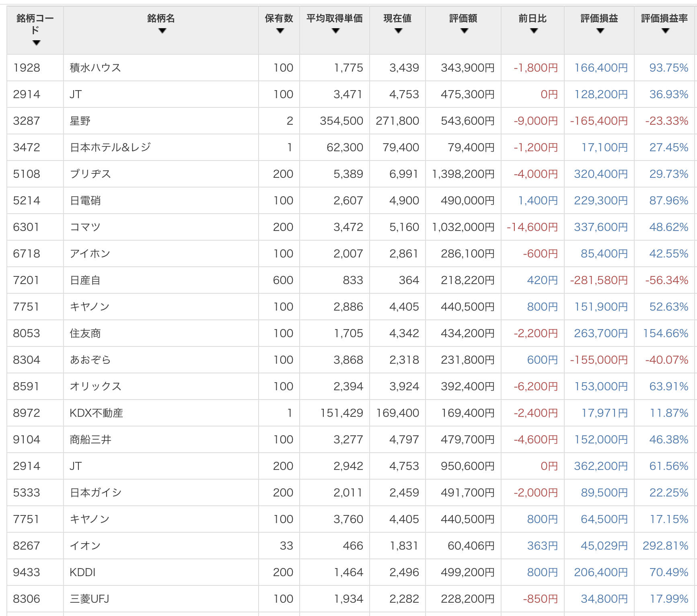Sort by 前日比 using its arrow
The width and height of the screenshot is (697, 616).
[x=534, y=31]
